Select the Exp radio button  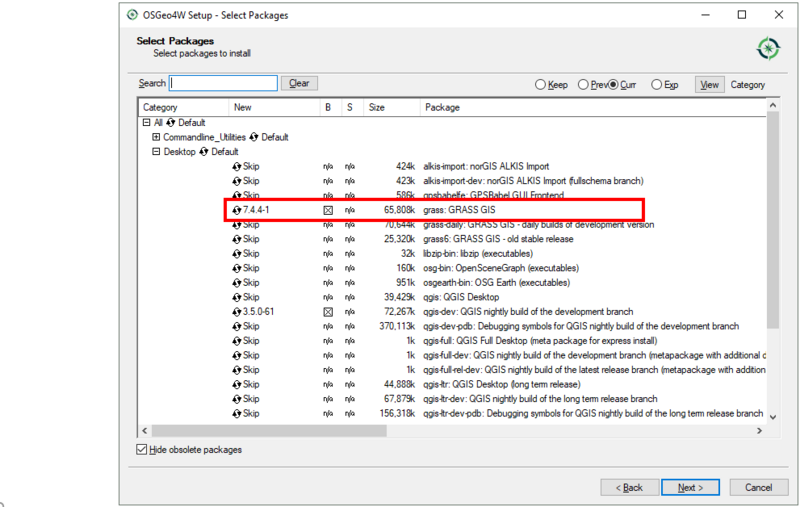657,85
